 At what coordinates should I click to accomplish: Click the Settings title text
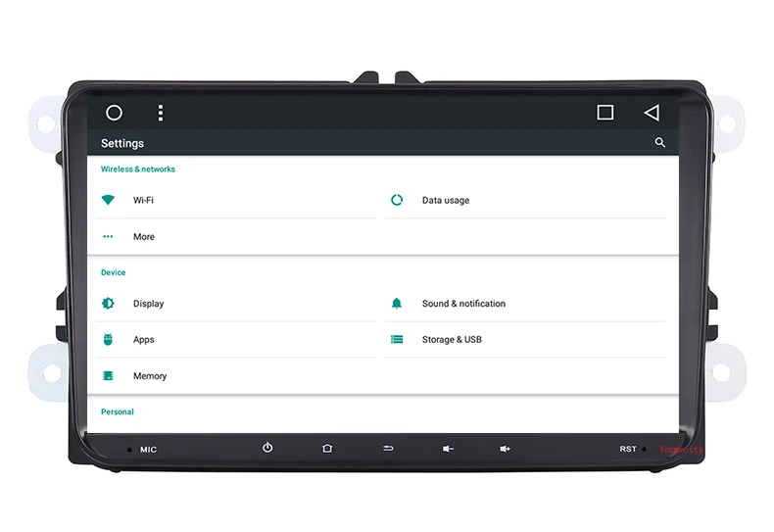point(122,143)
